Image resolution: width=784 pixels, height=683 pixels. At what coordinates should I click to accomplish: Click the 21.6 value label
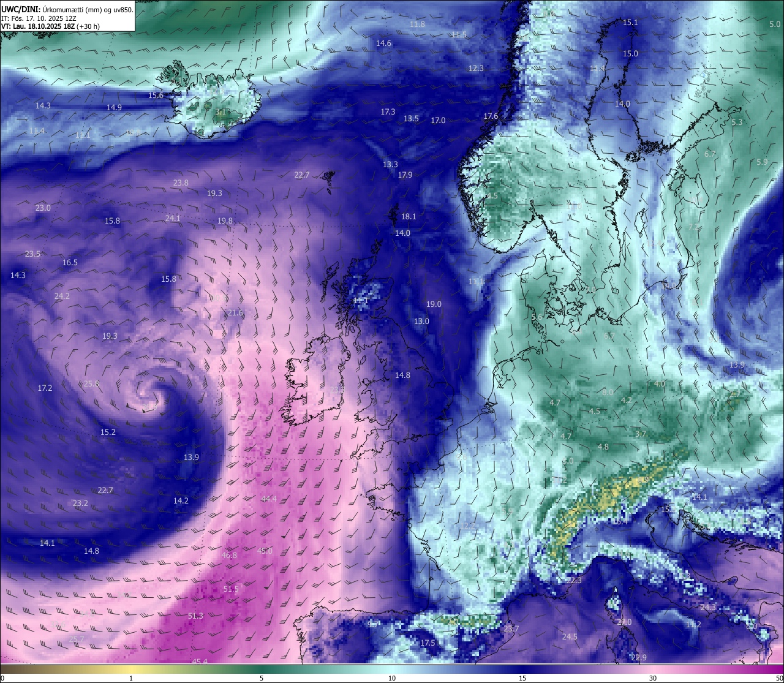235,312
